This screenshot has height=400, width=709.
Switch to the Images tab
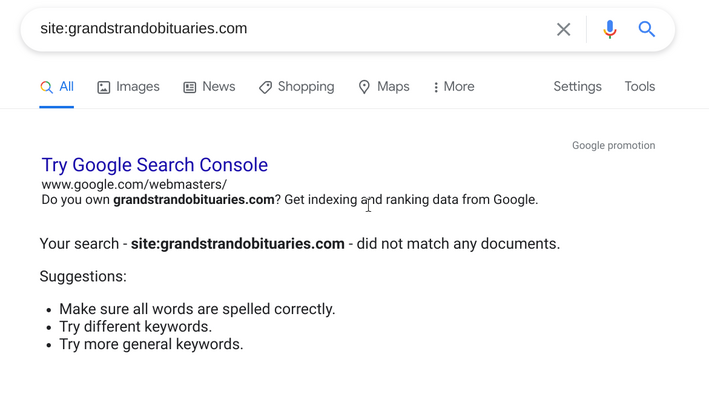pyautogui.click(x=128, y=87)
